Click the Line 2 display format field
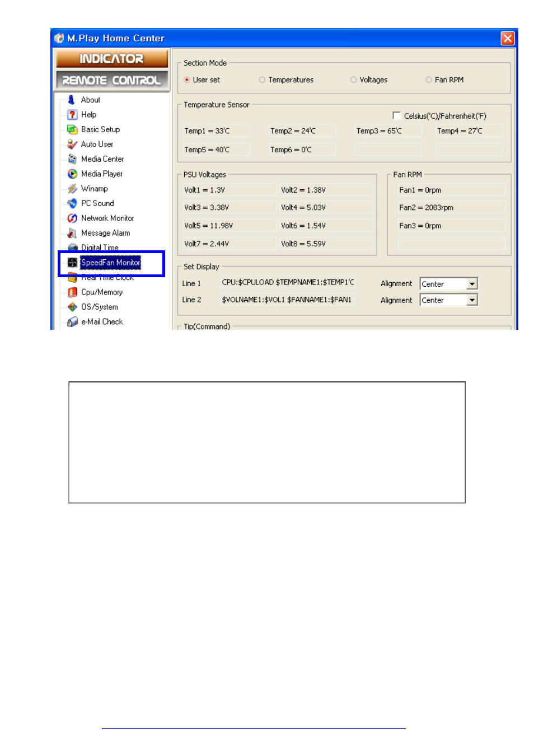 pos(288,300)
